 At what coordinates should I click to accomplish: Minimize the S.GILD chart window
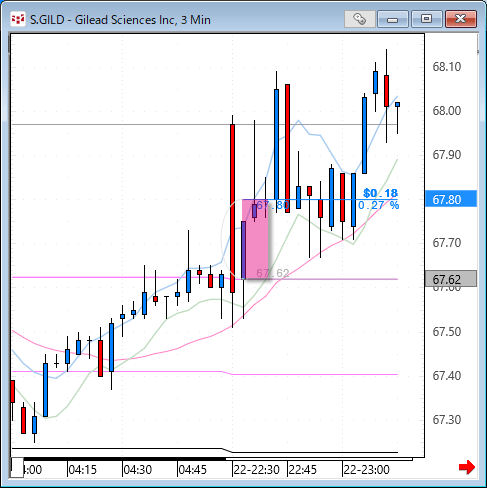click(x=393, y=19)
